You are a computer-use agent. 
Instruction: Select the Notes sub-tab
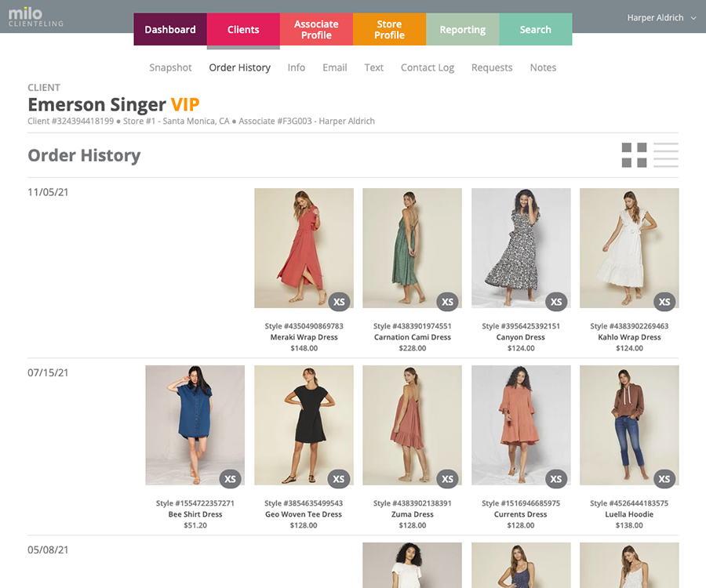543,67
